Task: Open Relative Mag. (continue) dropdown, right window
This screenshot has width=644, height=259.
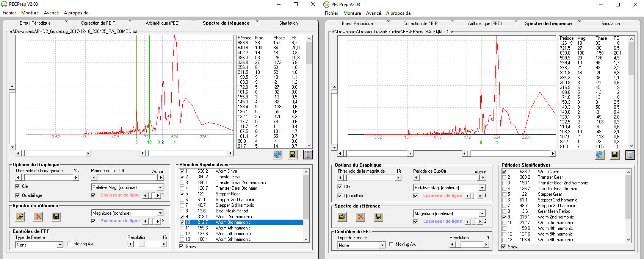Action: [482, 188]
